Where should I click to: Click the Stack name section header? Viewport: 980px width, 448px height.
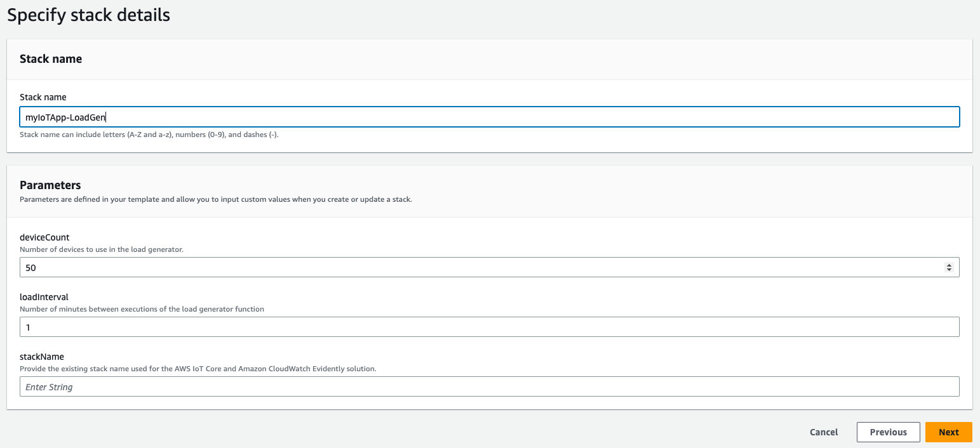point(51,58)
